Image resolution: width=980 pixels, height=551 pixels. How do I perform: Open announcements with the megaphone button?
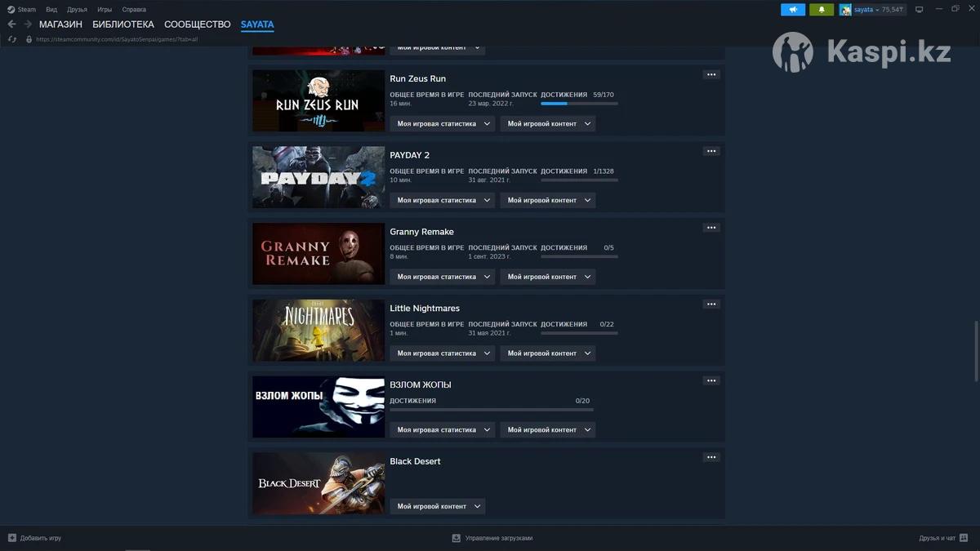pyautogui.click(x=793, y=10)
